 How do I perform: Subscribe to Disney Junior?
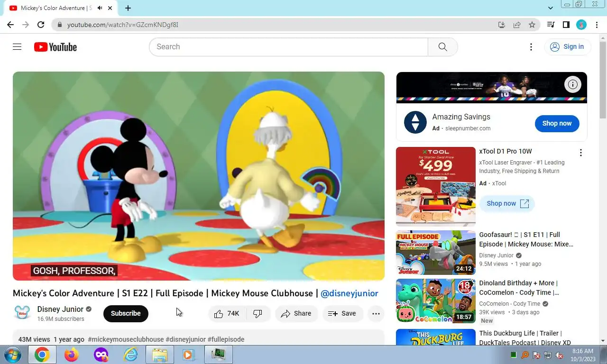point(126,313)
